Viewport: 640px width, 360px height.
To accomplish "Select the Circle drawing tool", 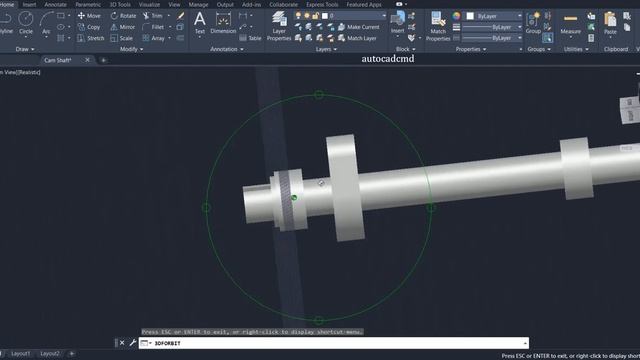I will tap(26, 22).
